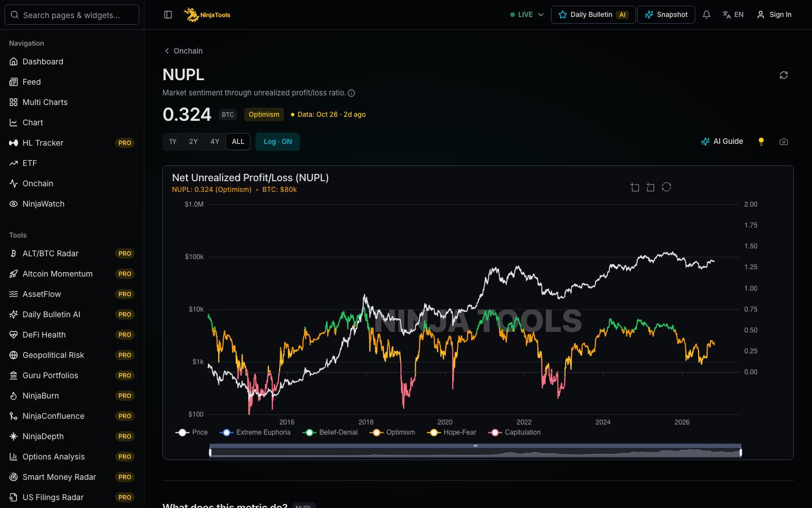Open Dashboard from the sidebar
Viewport: 812px width, 508px height.
pos(72,62)
